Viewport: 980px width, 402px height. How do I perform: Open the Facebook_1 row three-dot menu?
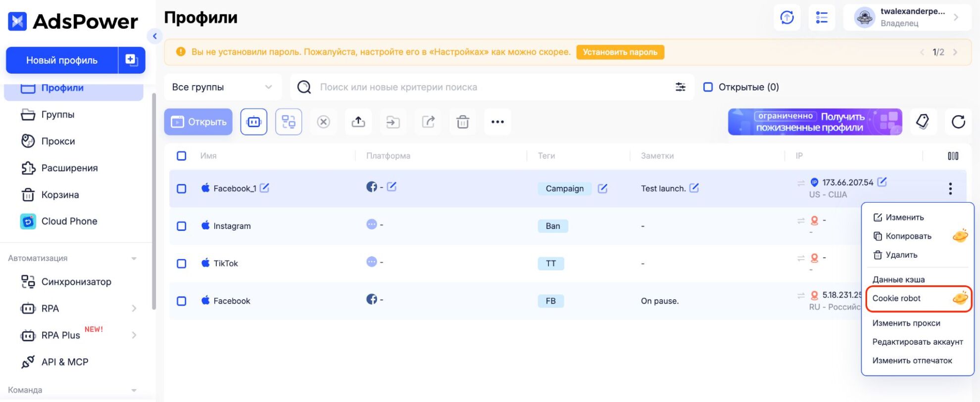950,188
